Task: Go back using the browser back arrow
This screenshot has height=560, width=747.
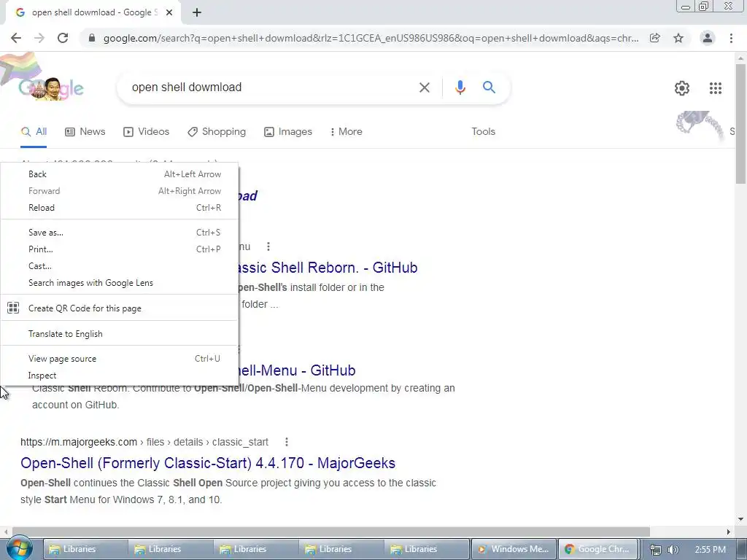Action: [16, 38]
